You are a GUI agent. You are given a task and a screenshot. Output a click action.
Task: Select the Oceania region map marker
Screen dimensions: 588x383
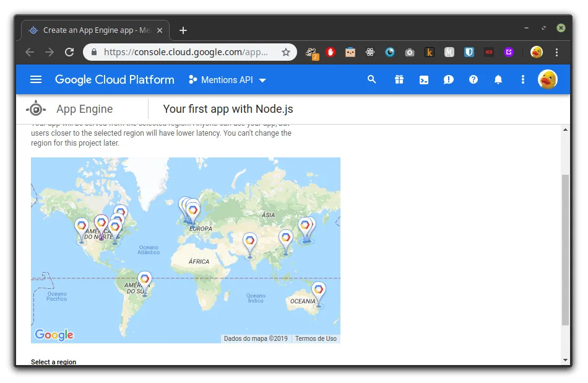click(319, 290)
